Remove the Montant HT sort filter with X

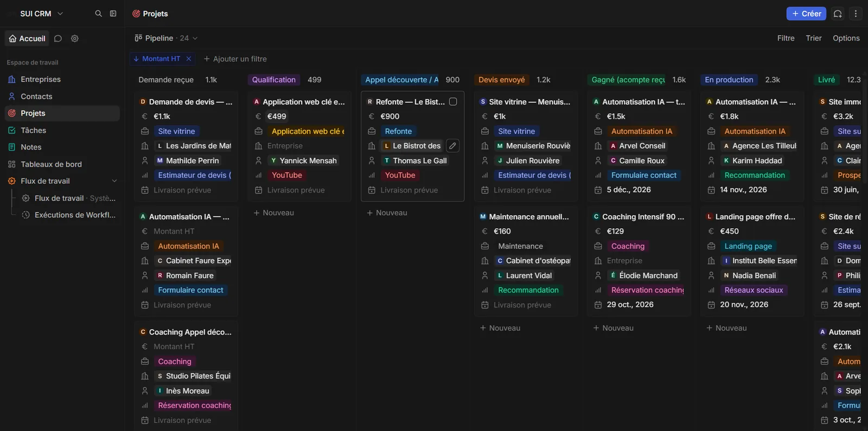[189, 59]
